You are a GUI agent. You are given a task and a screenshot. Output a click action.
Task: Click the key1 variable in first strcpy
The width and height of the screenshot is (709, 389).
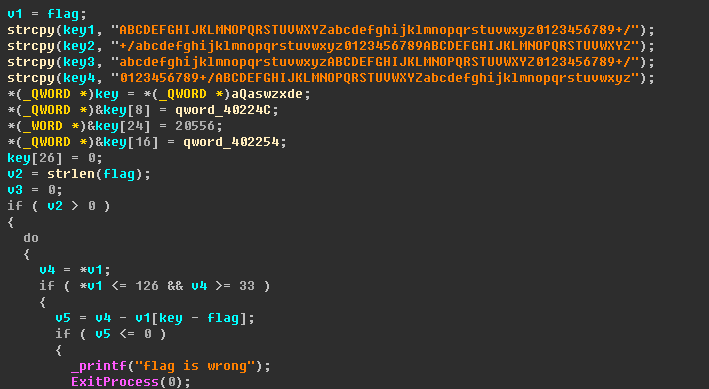(79, 30)
